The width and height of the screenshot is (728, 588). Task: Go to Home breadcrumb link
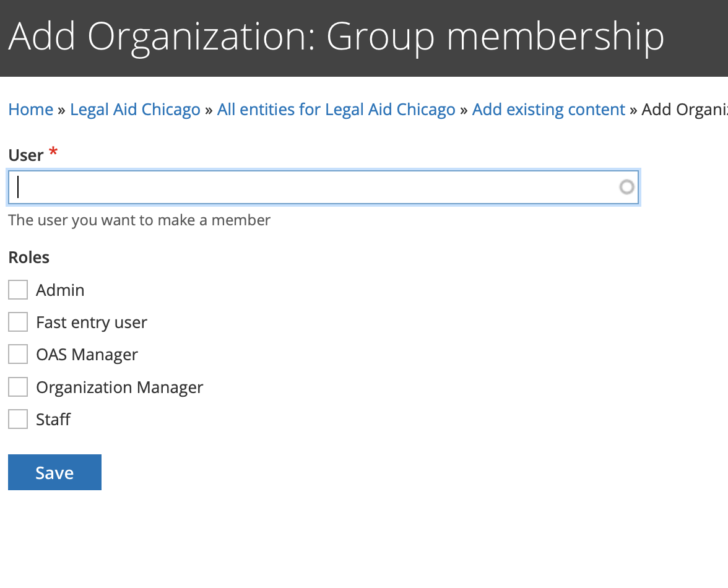pyautogui.click(x=31, y=110)
